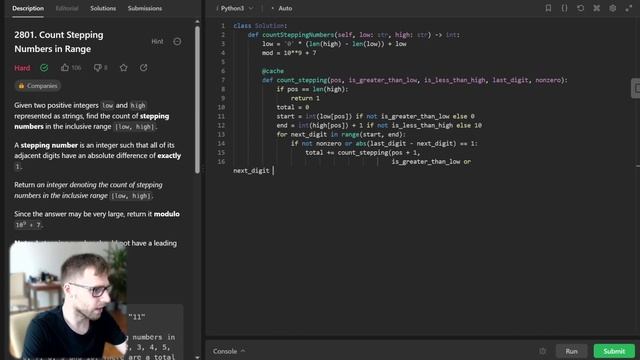Viewport: 640px width, 360px height.
Task: Open editor settings gear icon
Action: [x=613, y=8]
